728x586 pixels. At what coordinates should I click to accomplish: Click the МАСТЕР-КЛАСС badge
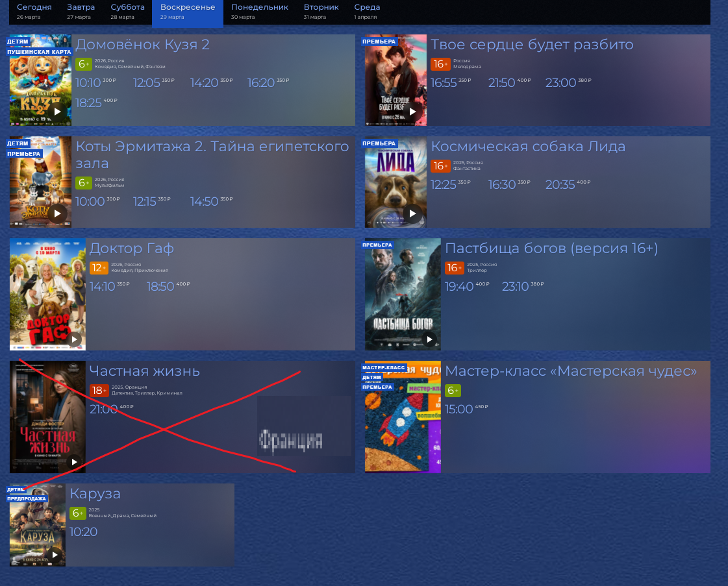pos(384,367)
